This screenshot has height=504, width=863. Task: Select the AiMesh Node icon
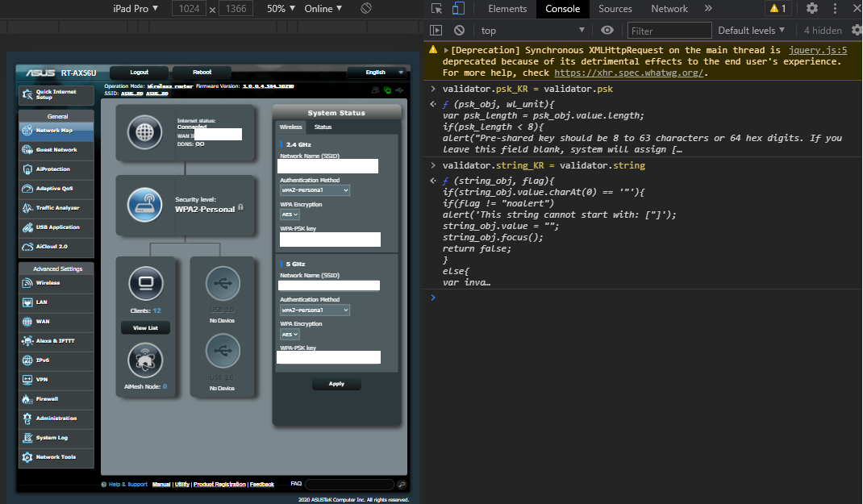tap(145, 360)
